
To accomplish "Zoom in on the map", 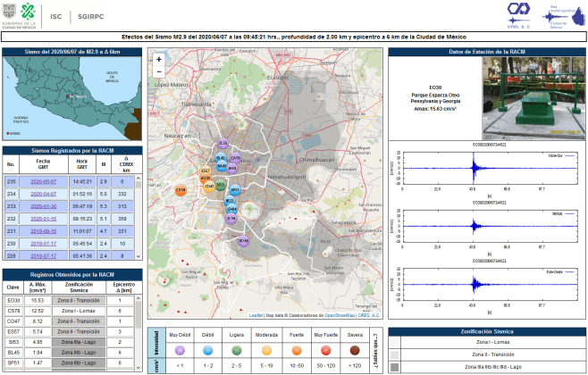I will 159,60.
